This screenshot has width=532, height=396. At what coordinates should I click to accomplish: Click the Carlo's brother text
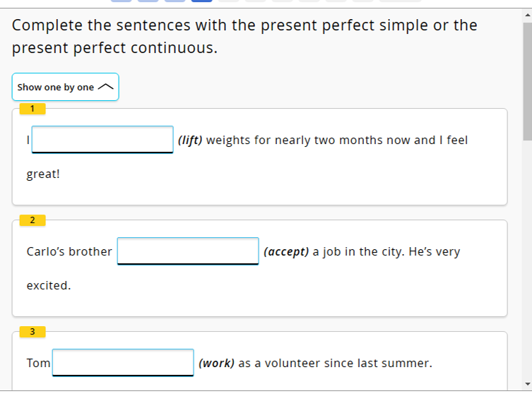69,251
